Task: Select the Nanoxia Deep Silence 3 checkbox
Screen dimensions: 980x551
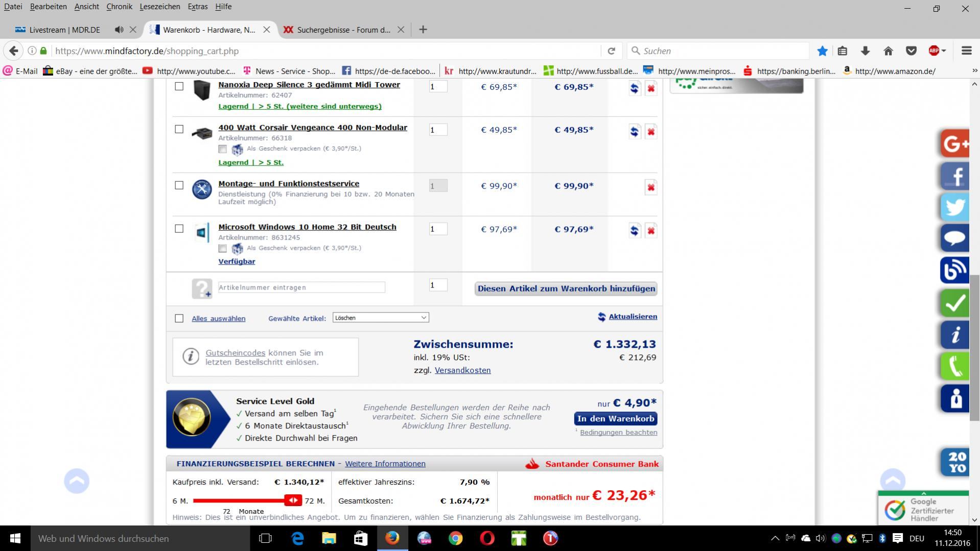Action: tap(179, 86)
